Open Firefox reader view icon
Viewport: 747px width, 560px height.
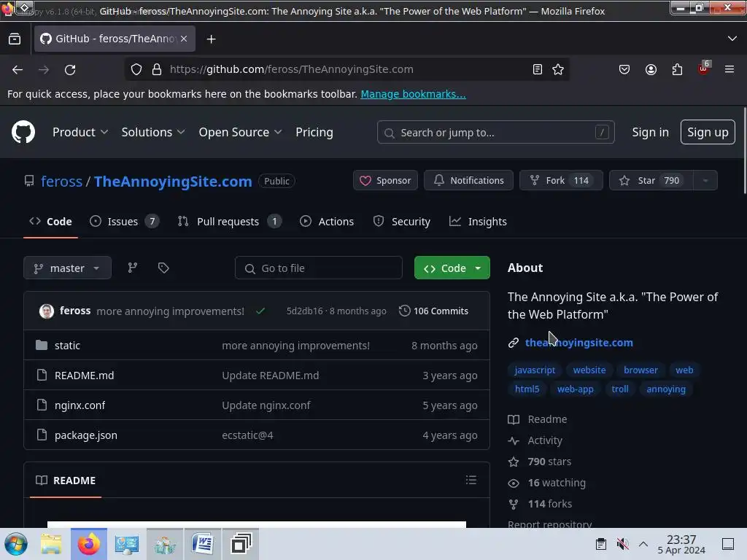click(x=538, y=69)
